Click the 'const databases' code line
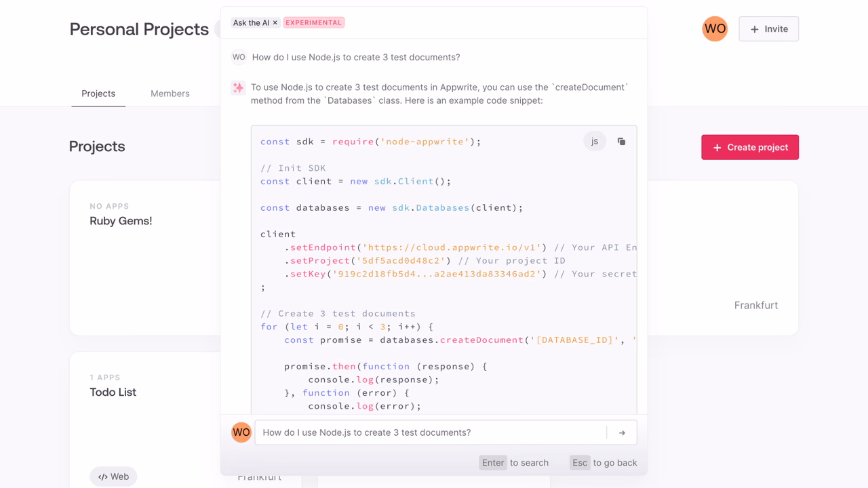This screenshot has width=868, height=488. (391, 208)
